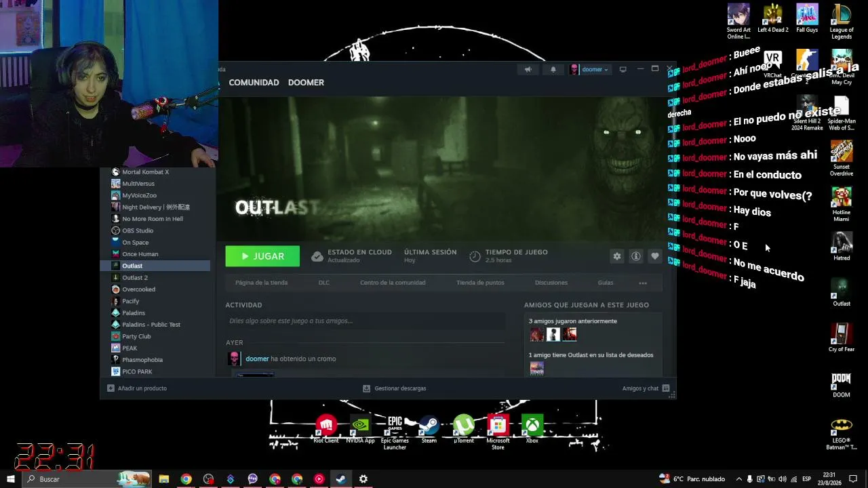Screen dimensions: 868x488
Task: Click the activity comment input field
Action: 366,321
